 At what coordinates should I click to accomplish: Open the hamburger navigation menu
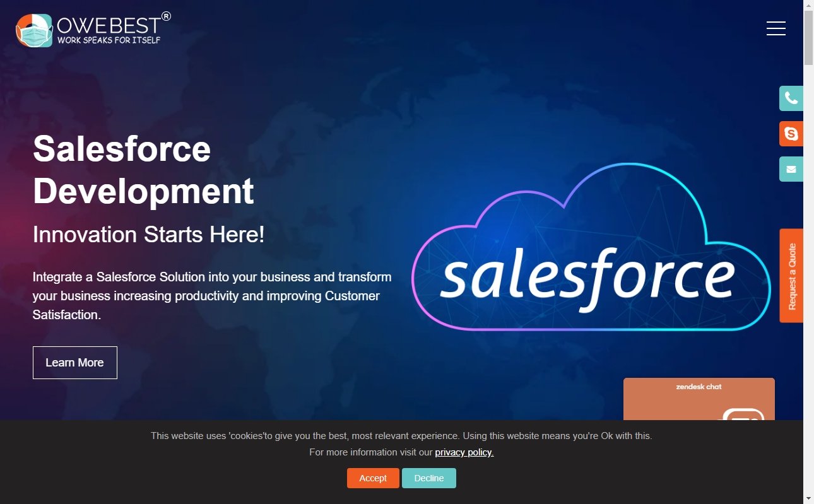pyautogui.click(x=776, y=28)
